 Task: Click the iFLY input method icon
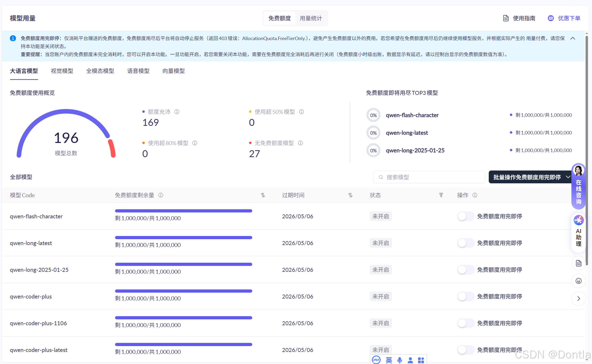(x=376, y=360)
